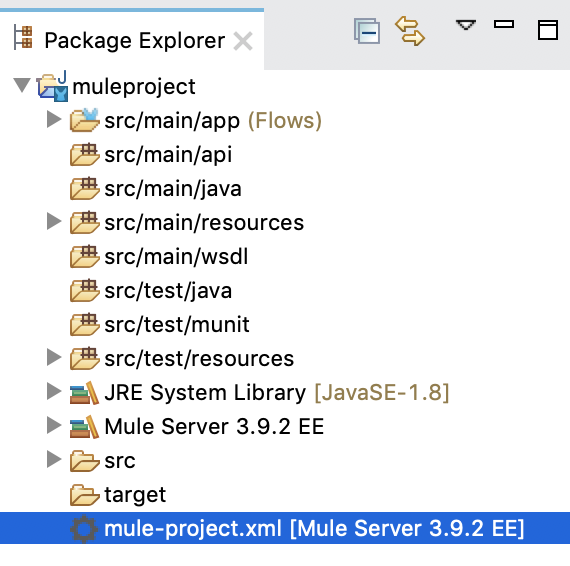Image resolution: width=570 pixels, height=566 pixels.
Task: Select the src/test/munit entry
Action: click(x=177, y=324)
